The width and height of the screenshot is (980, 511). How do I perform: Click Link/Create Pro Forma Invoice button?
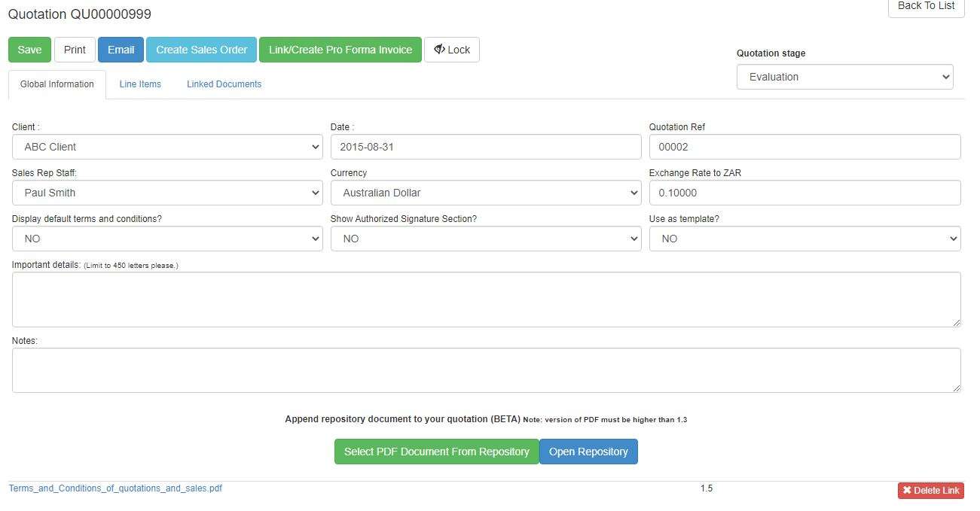[340, 50]
